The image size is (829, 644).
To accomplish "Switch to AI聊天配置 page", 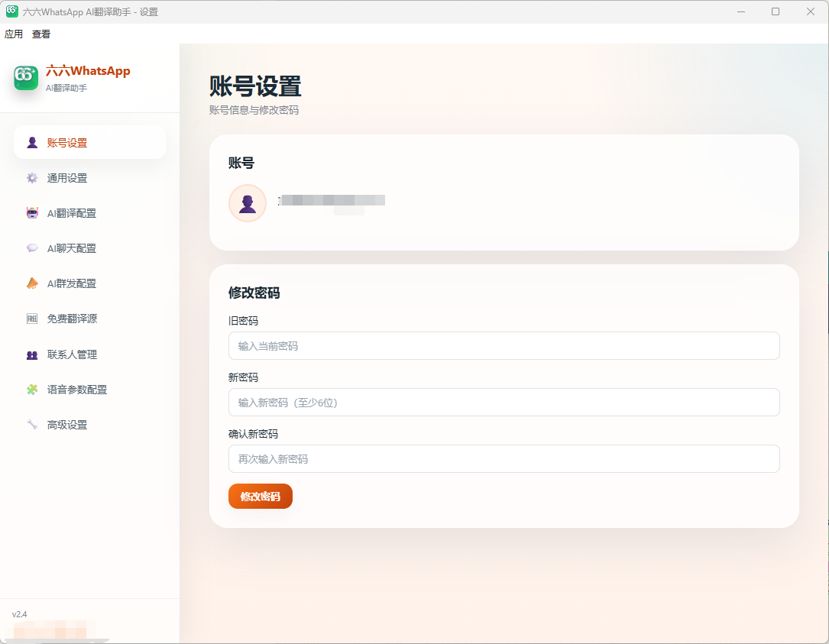I will coord(90,248).
